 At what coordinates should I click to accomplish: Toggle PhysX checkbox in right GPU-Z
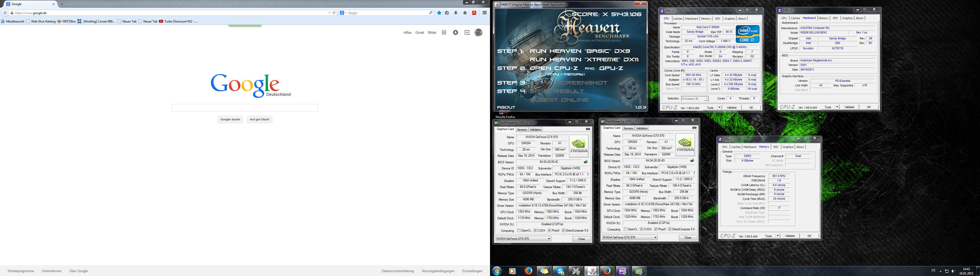pyautogui.click(x=656, y=229)
